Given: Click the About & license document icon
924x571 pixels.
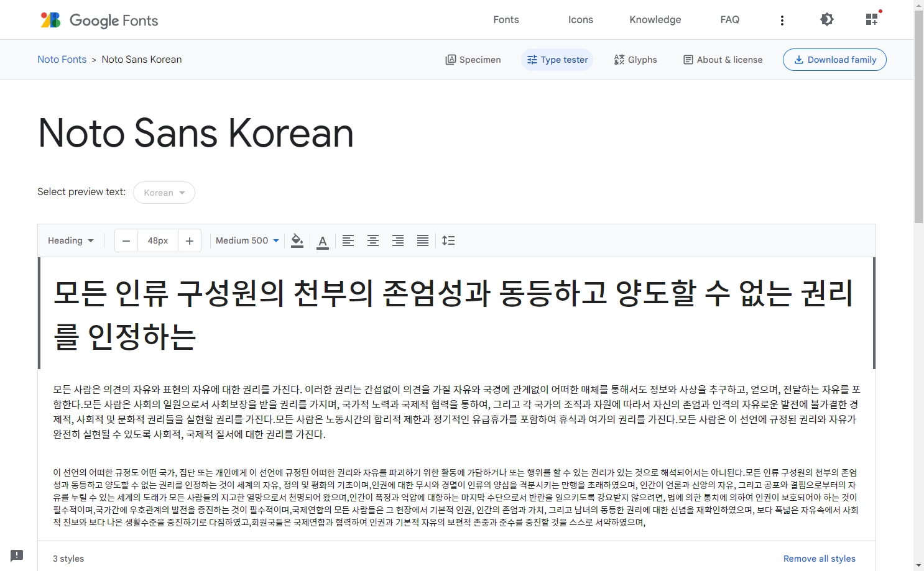Looking at the screenshot, I should pyautogui.click(x=688, y=60).
